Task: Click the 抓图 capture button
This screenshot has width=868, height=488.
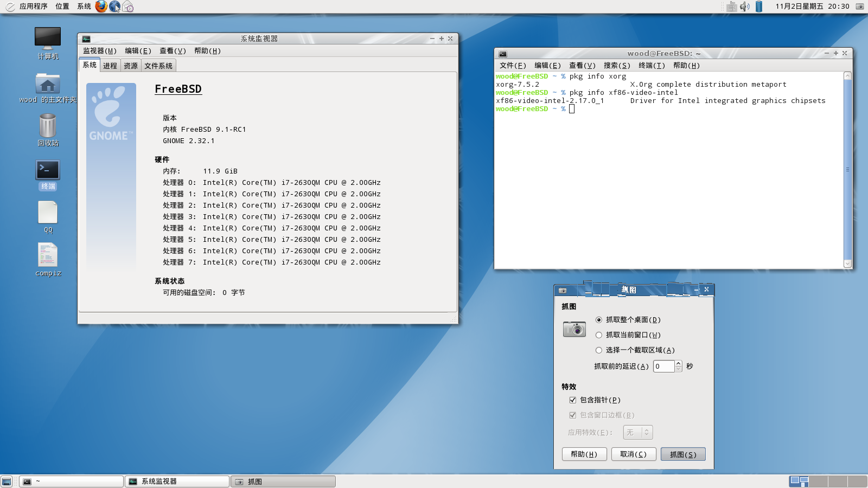Action: click(x=683, y=454)
